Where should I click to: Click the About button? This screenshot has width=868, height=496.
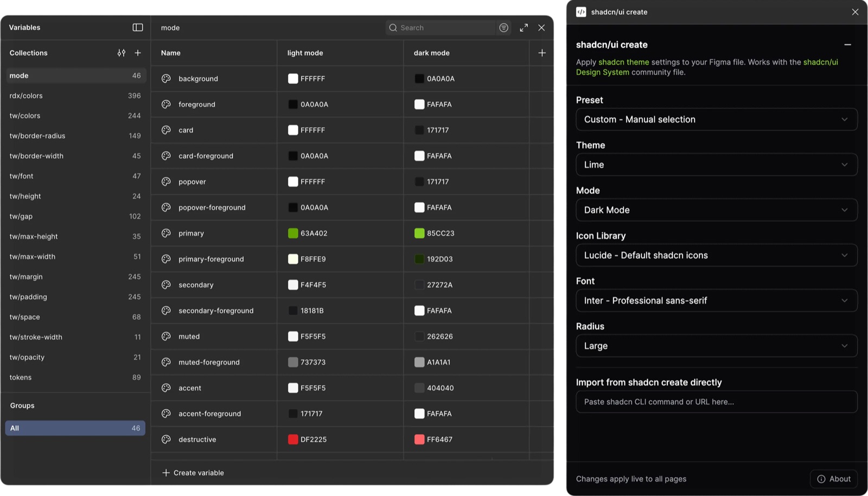[x=834, y=479]
